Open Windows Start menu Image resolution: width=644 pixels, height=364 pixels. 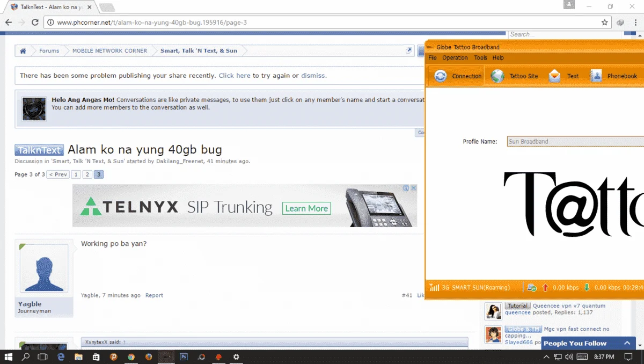pyautogui.click(x=9, y=356)
